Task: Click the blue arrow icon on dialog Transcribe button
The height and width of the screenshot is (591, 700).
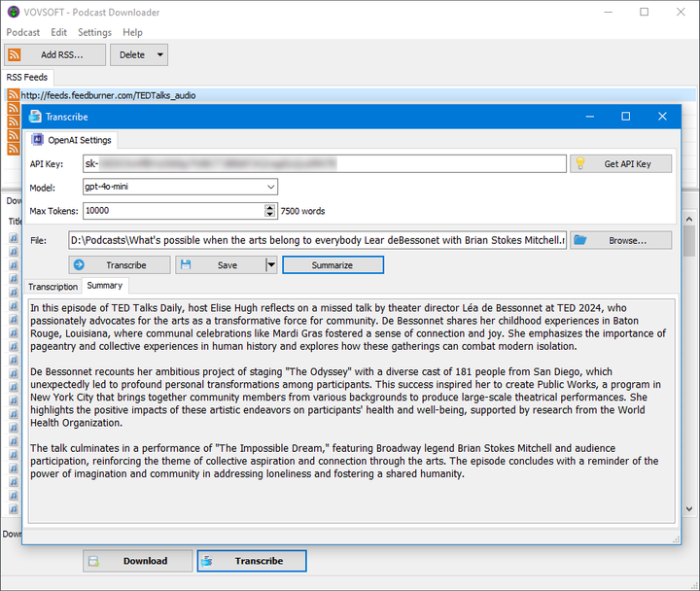Action: (x=79, y=264)
